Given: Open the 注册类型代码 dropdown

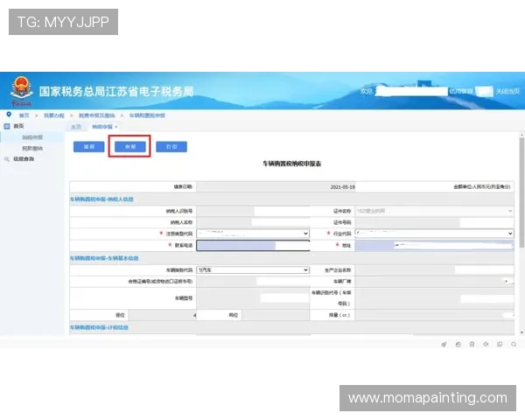Looking at the screenshot, I should [253, 234].
